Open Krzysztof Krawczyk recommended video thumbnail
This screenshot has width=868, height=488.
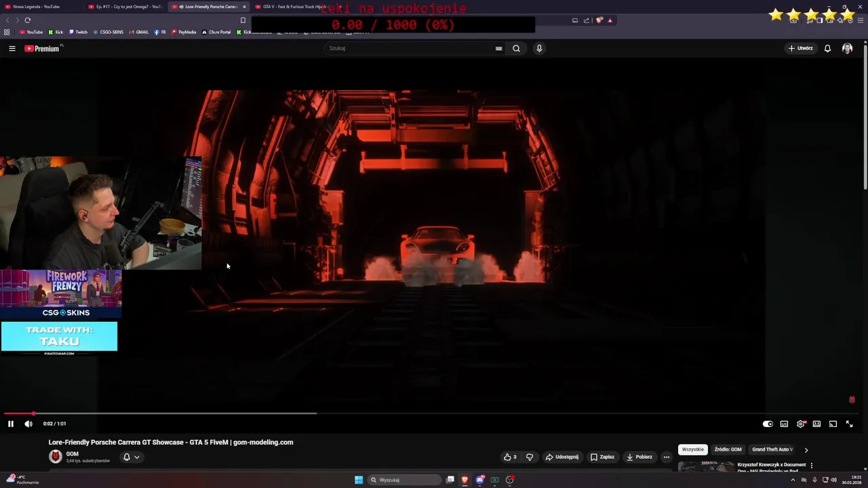(x=706, y=466)
